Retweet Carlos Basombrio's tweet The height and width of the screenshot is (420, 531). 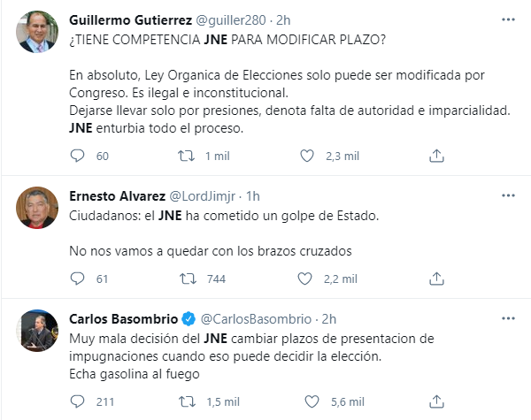188,401
